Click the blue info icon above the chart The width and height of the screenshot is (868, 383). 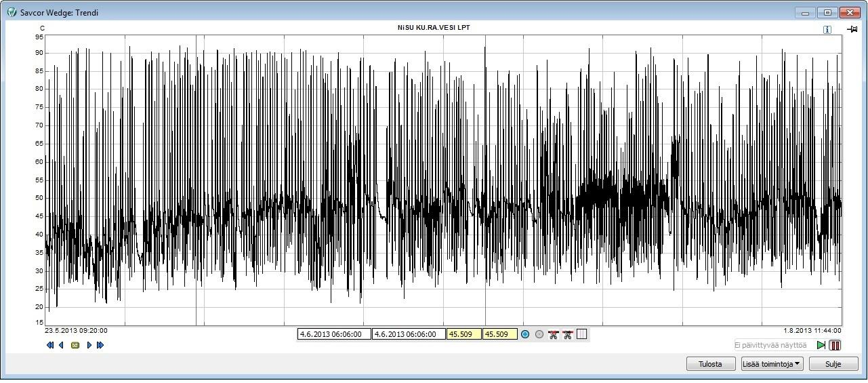(827, 30)
